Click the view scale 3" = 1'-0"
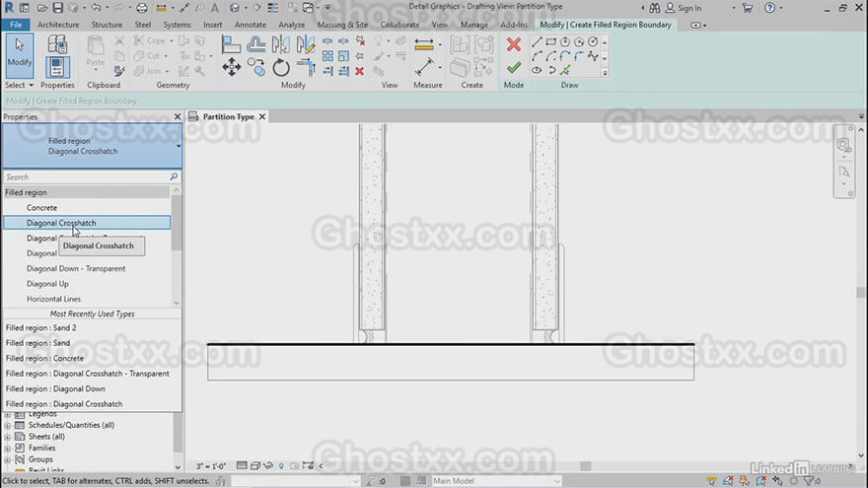Image resolution: width=868 pixels, height=488 pixels. pyautogui.click(x=211, y=466)
